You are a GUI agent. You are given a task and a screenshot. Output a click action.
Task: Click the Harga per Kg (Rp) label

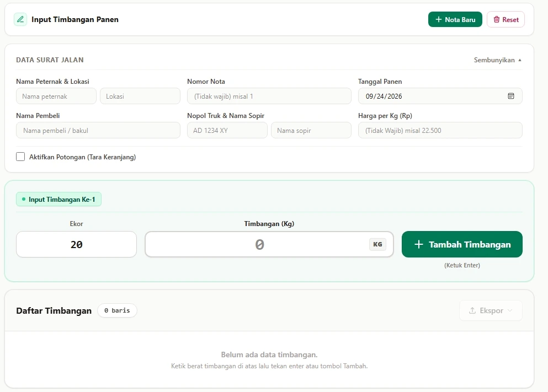pyautogui.click(x=385, y=116)
